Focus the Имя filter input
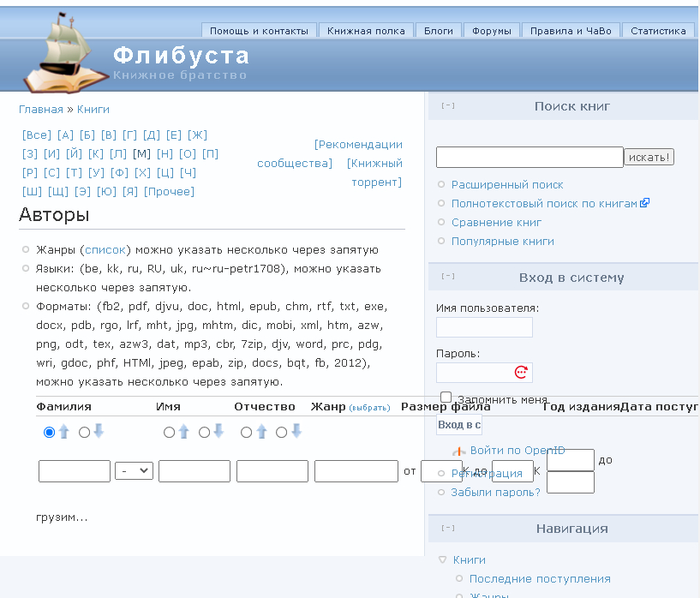The width and height of the screenshot is (700, 598). 194,471
